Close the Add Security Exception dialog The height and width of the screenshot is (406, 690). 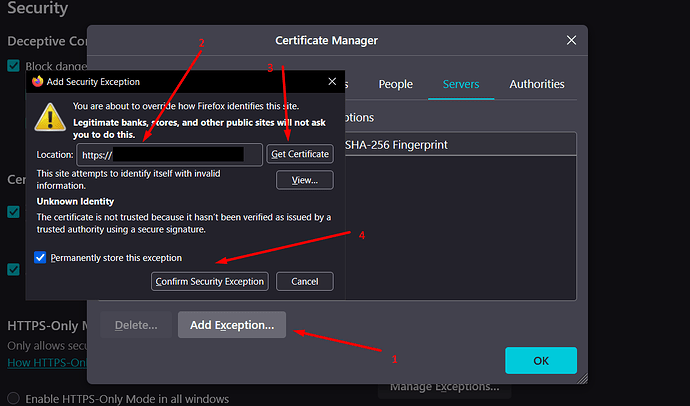[x=332, y=81]
